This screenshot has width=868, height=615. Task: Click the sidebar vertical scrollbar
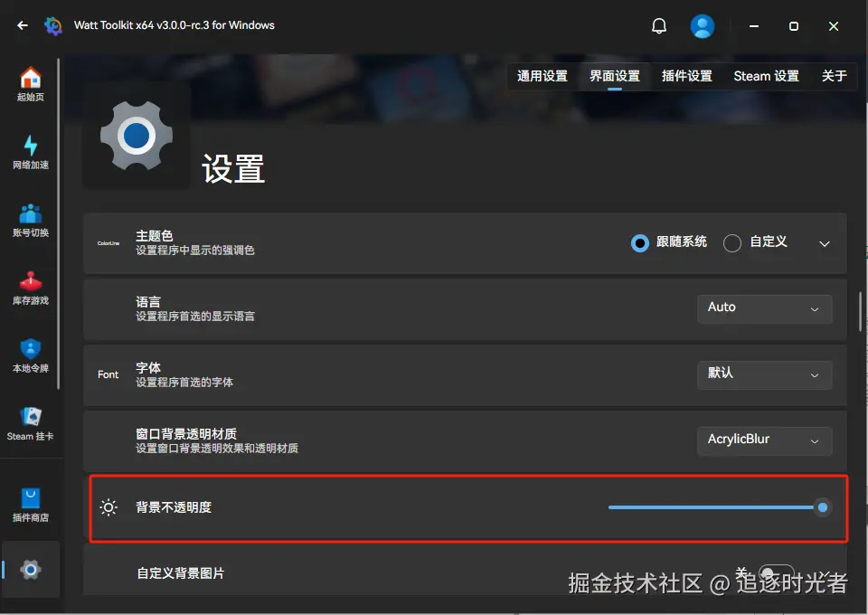(x=58, y=223)
